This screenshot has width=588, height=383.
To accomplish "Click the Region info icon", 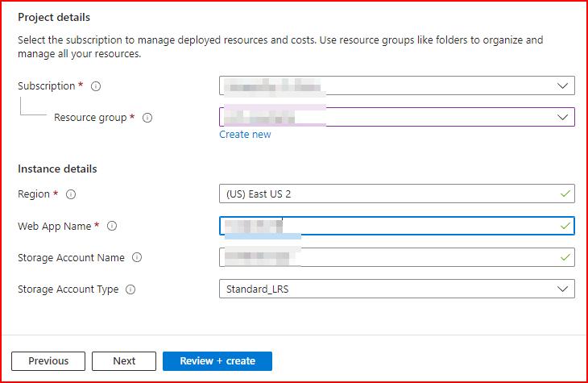I will coord(71,194).
